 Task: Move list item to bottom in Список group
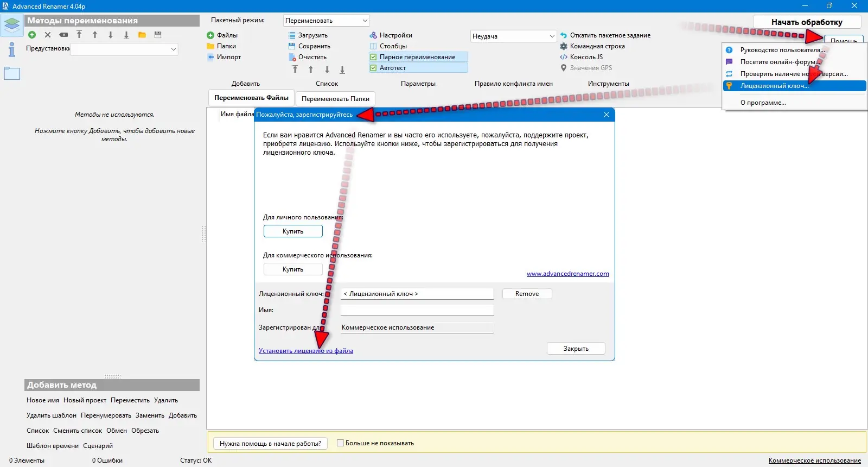342,70
